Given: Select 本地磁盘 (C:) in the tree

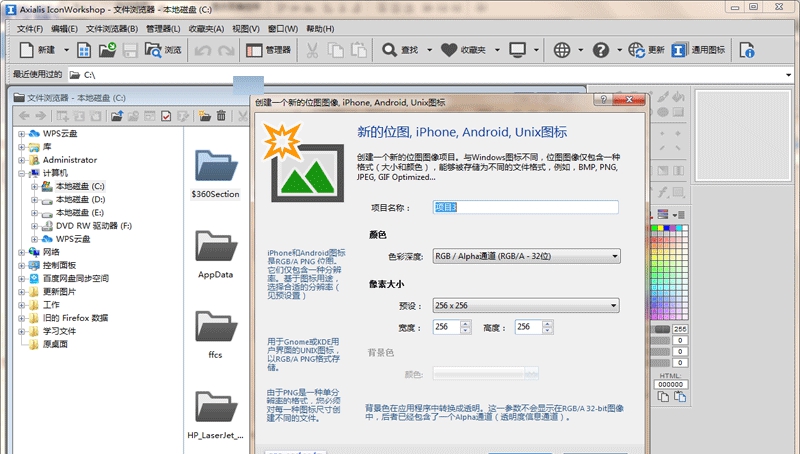Looking at the screenshot, I should click(80, 186).
